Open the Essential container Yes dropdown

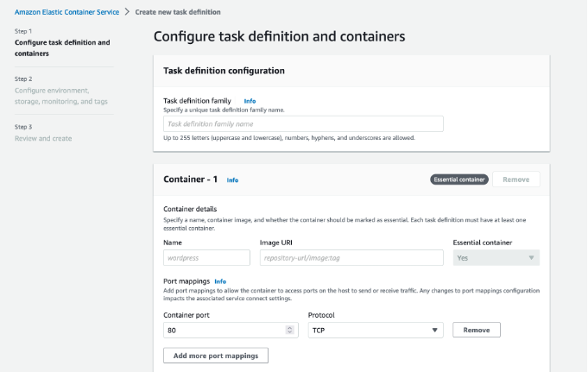[496, 257]
